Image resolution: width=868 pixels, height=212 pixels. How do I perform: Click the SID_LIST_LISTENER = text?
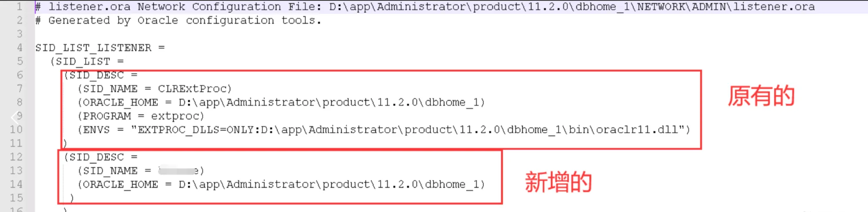click(100, 48)
